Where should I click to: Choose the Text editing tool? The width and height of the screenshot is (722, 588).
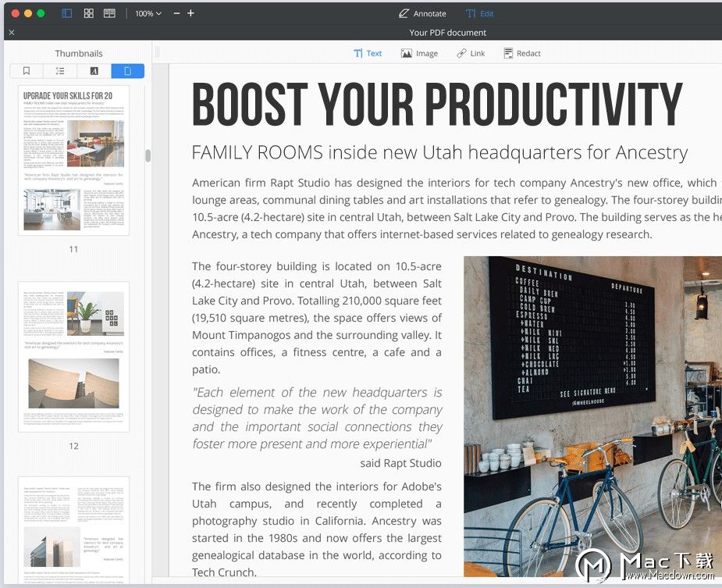pyautogui.click(x=368, y=53)
